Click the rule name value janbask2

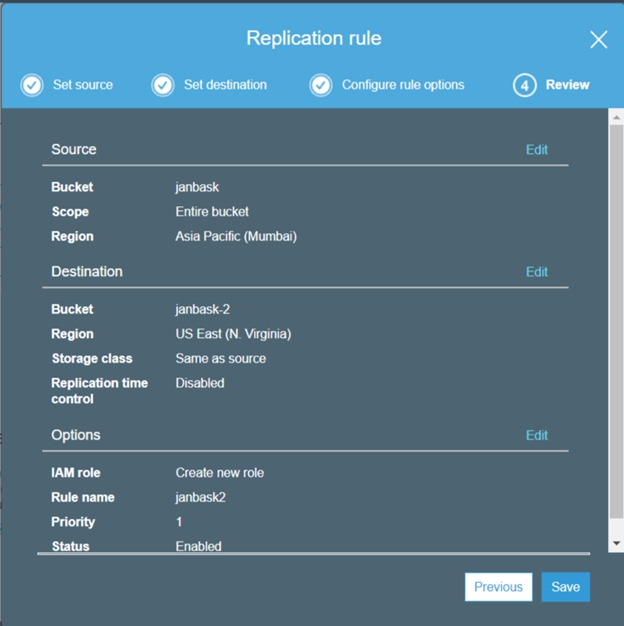[x=201, y=498]
